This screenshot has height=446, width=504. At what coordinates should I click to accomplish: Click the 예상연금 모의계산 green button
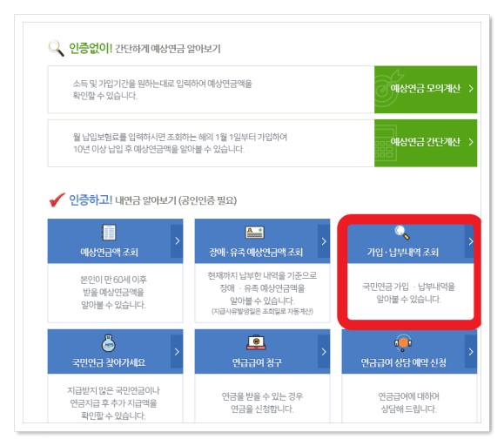[426, 90]
